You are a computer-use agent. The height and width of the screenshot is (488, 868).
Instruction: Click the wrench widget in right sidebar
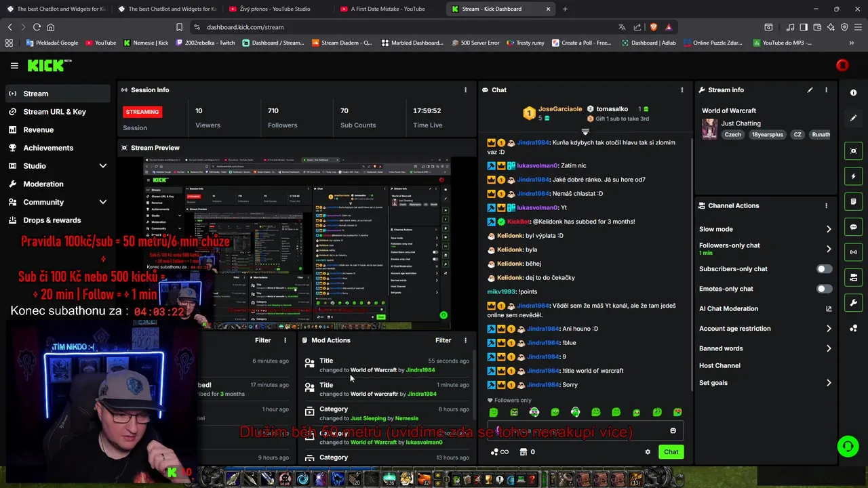tap(853, 302)
